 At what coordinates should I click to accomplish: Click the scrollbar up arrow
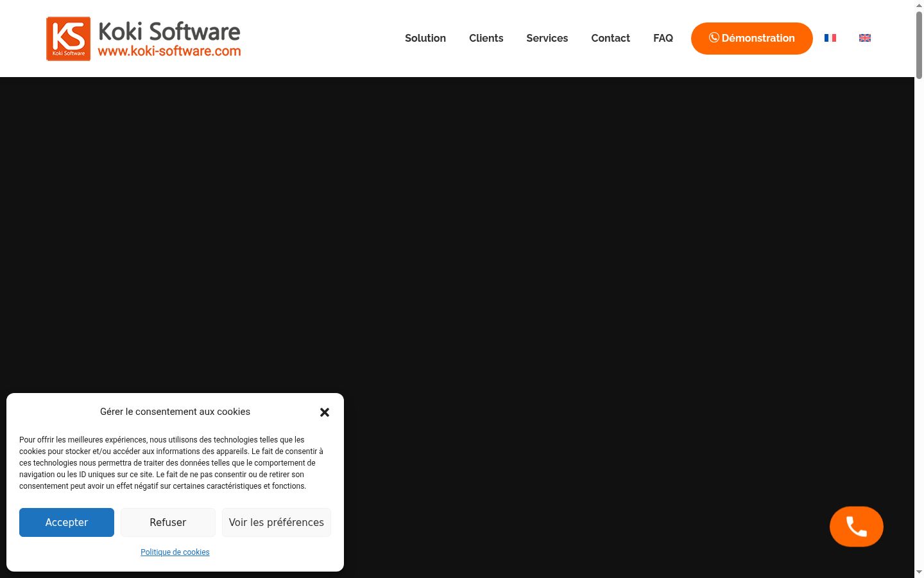(x=919, y=5)
